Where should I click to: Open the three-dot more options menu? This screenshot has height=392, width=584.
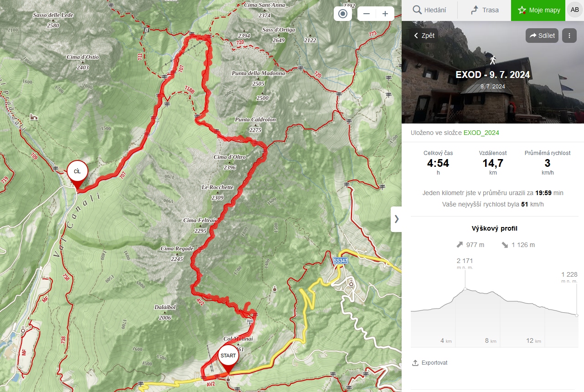569,36
